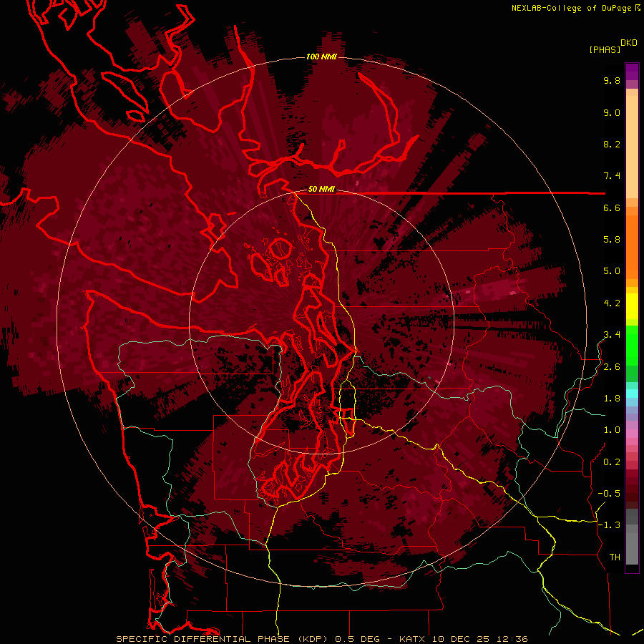Select the 2.6 legend value
The width and height of the screenshot is (644, 644).
point(612,367)
